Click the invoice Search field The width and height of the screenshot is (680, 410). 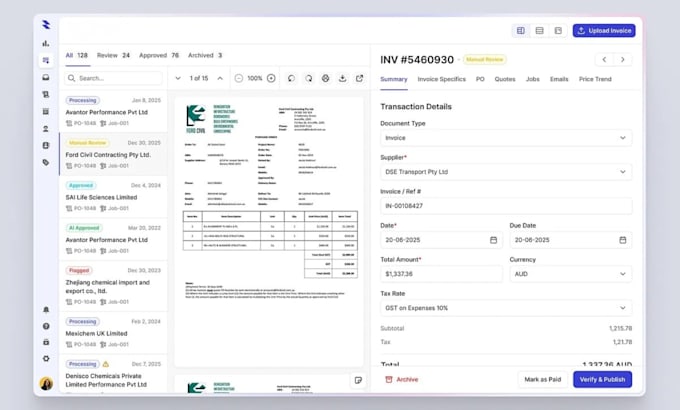pos(114,78)
